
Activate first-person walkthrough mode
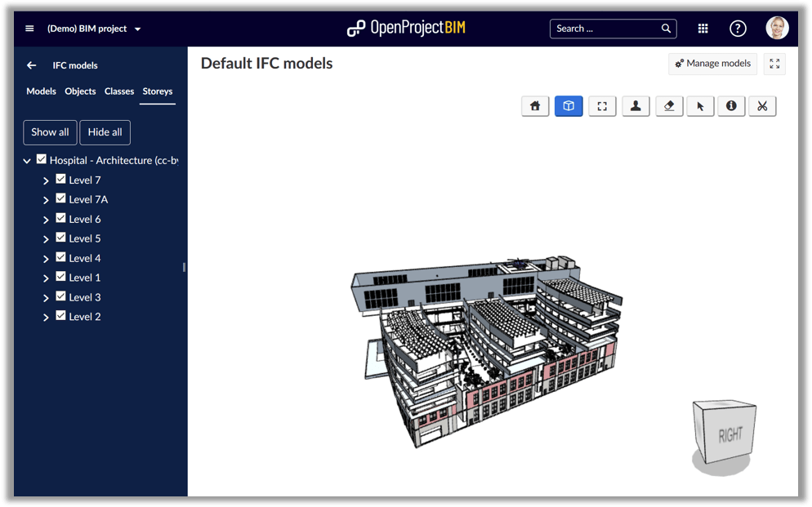pyautogui.click(x=636, y=105)
